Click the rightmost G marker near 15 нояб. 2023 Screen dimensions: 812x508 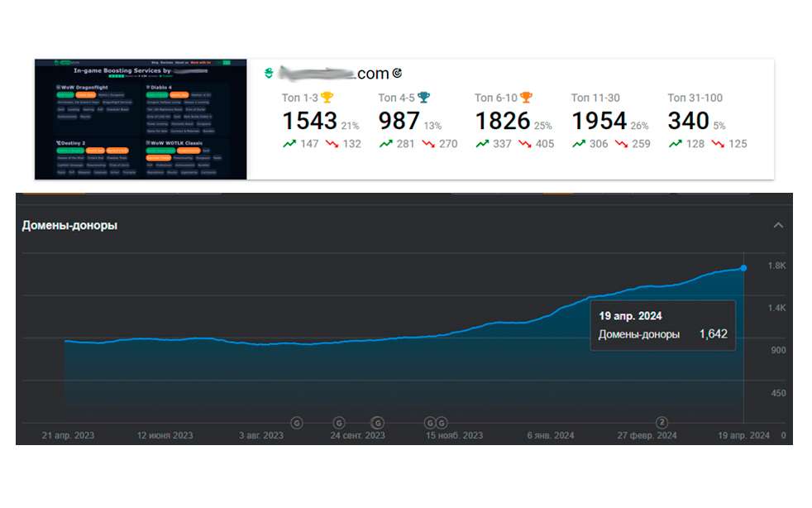[x=442, y=422]
